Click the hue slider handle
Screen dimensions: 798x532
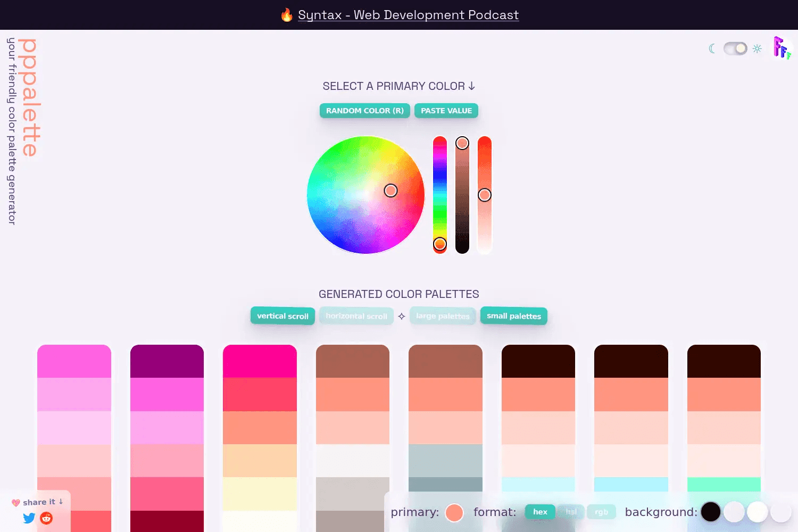440,244
